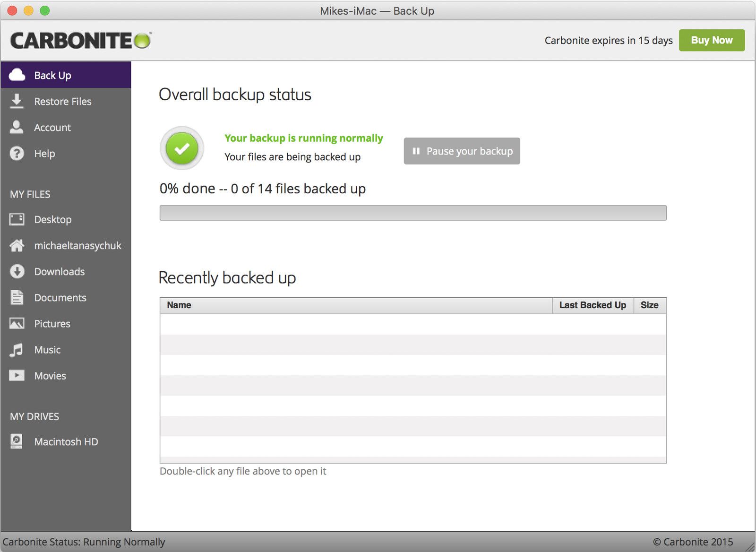Click the green checkmark status indicator
Image resolution: width=756 pixels, height=552 pixels.
[x=182, y=148]
